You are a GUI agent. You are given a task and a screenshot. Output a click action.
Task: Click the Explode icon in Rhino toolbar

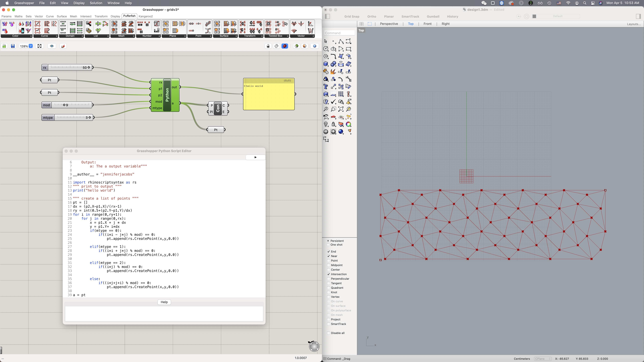[x=333, y=72]
